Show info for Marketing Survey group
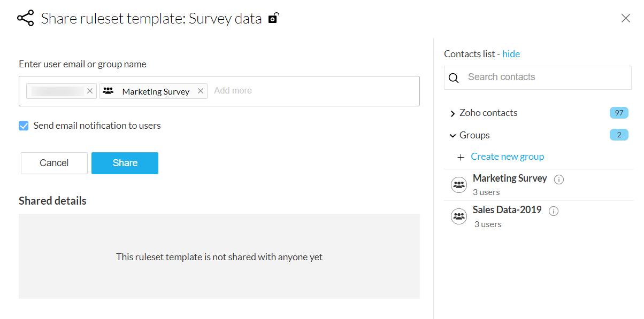Screen dimensions: 644x319 (x=559, y=180)
